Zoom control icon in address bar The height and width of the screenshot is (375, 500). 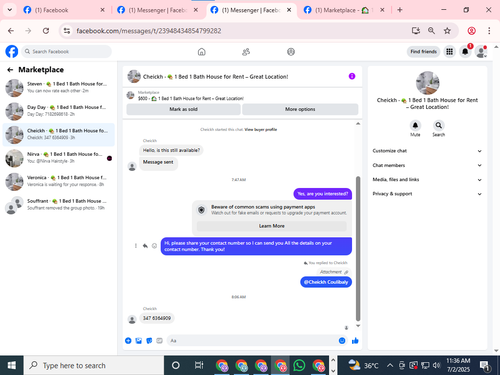(x=431, y=31)
